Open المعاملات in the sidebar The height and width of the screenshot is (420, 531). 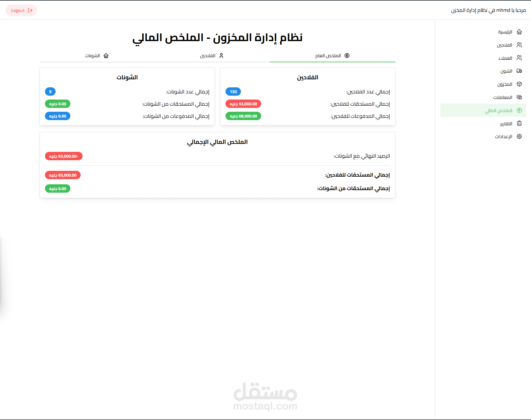(x=483, y=97)
